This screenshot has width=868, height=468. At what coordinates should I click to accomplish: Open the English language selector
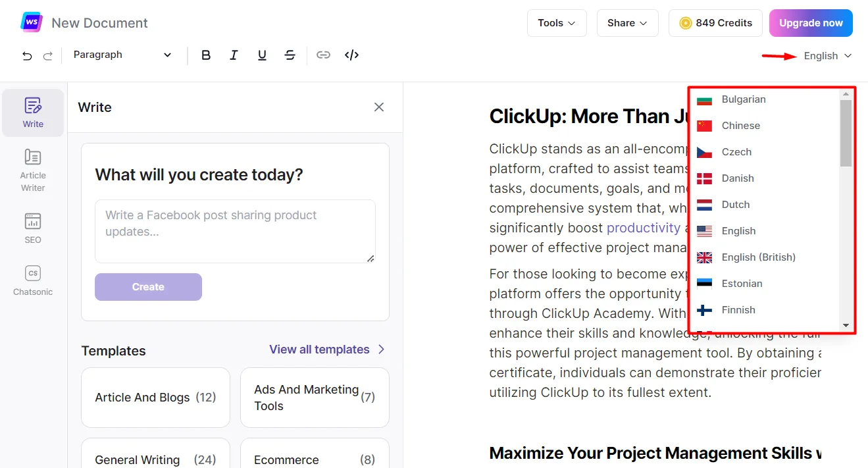point(828,56)
